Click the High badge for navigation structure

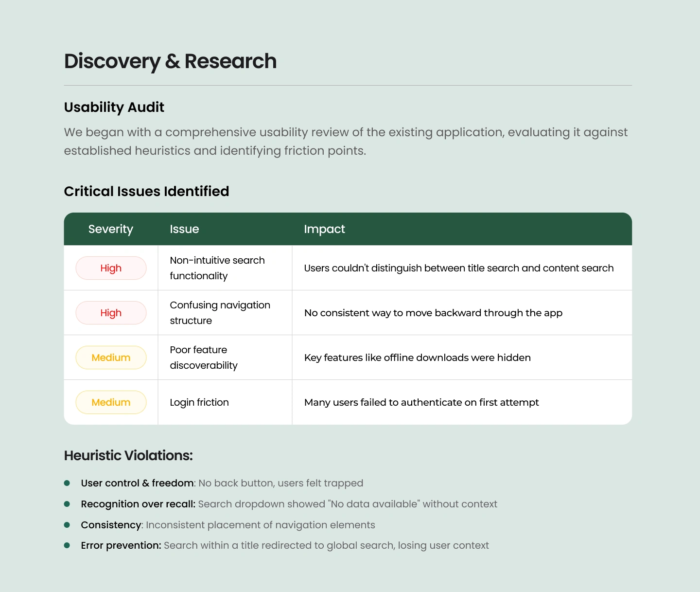coord(111,313)
